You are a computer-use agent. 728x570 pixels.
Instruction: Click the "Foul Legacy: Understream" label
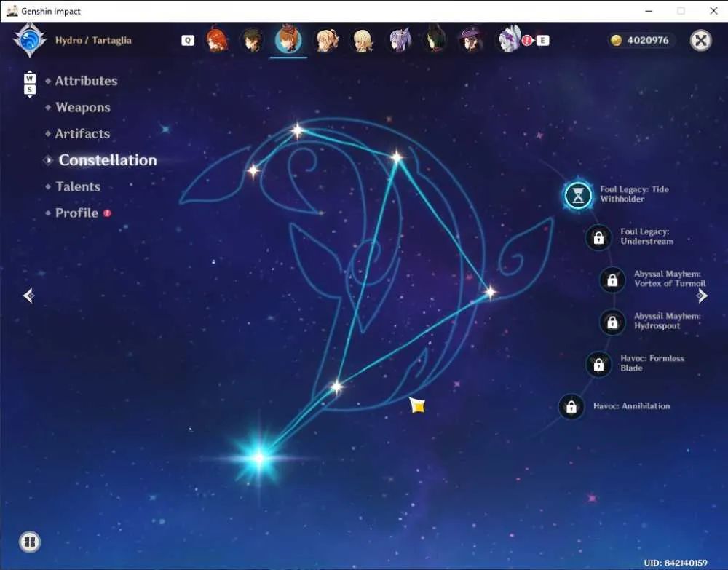click(646, 237)
